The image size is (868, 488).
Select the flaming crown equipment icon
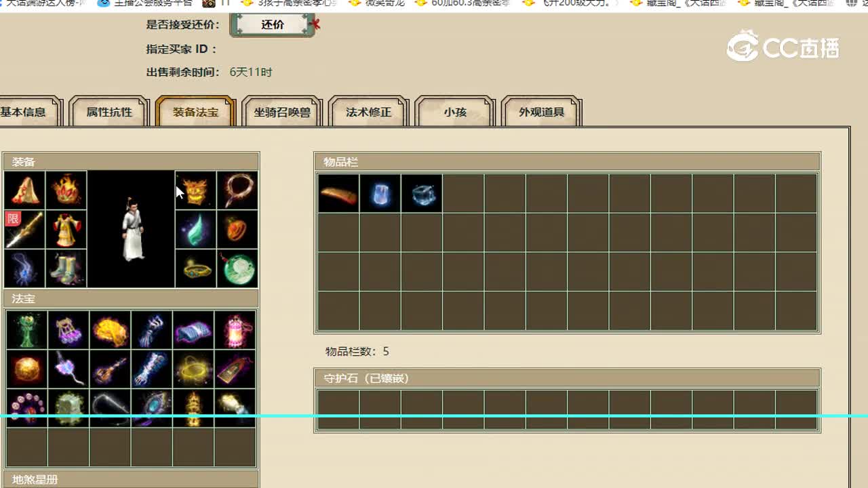coord(66,190)
